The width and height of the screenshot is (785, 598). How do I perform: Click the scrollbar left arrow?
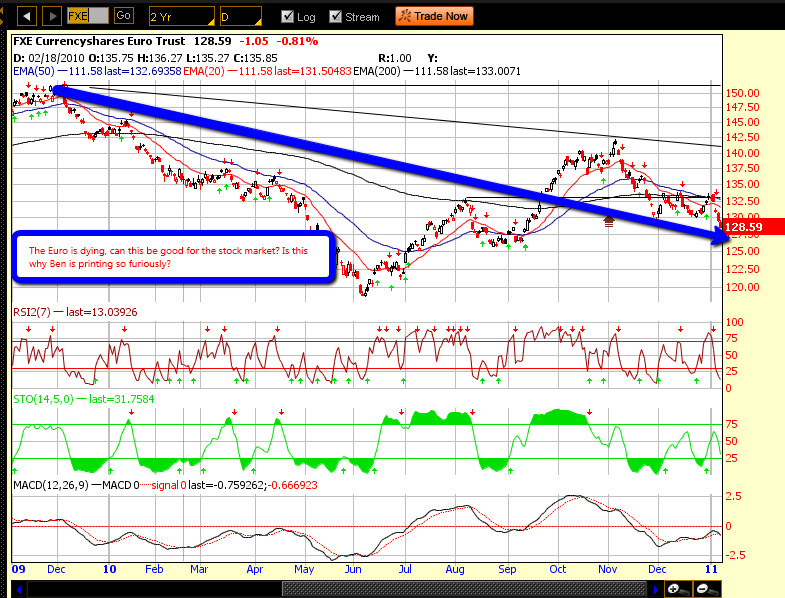coord(19,589)
